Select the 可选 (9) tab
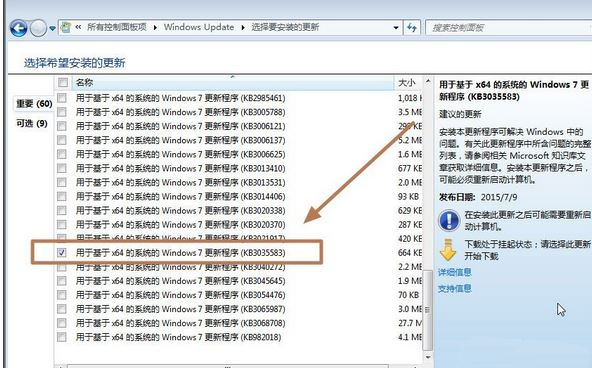The image size is (592, 368). click(32, 123)
